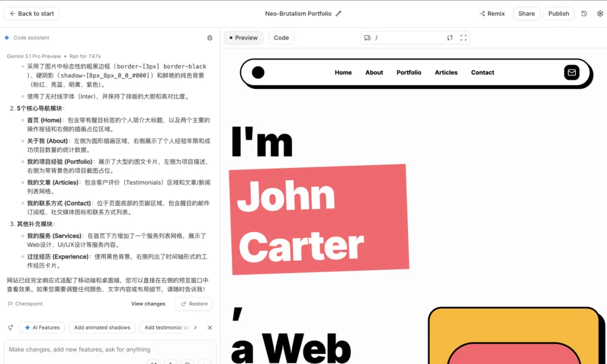The height and width of the screenshot is (364, 607).
Task: Click the Gemini 3.1 Pro Preview label
Action: click(34, 56)
